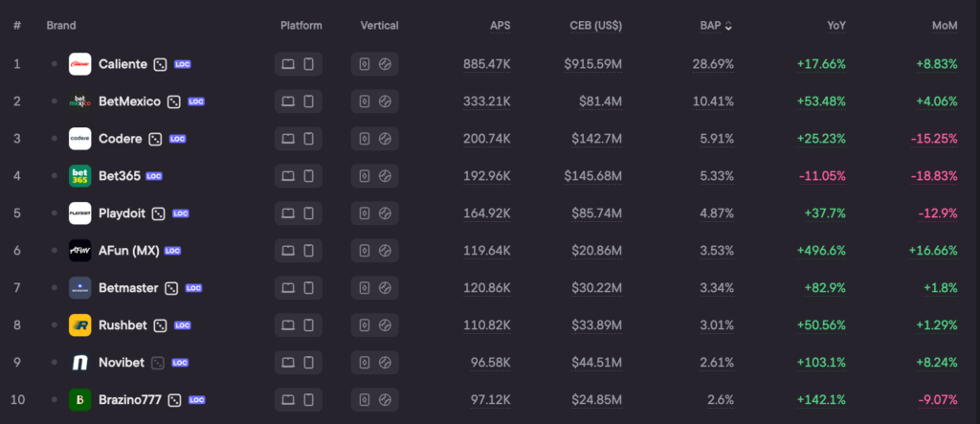Screen dimensions: 980x424
Task: Click the dice icon beside BetMexico
Action: click(174, 101)
